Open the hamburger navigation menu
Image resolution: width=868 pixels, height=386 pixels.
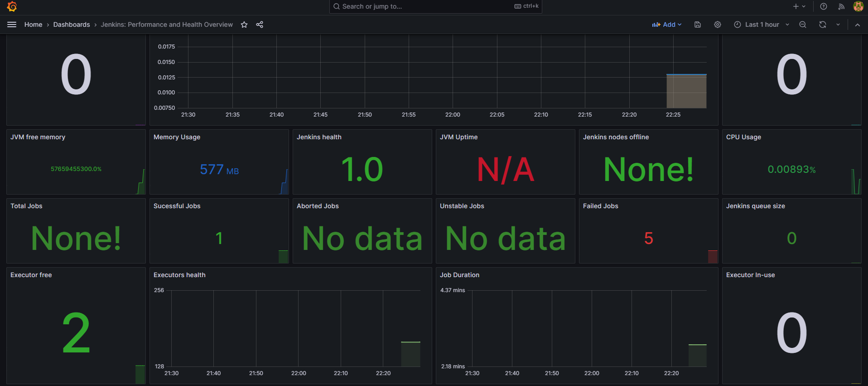(12, 24)
